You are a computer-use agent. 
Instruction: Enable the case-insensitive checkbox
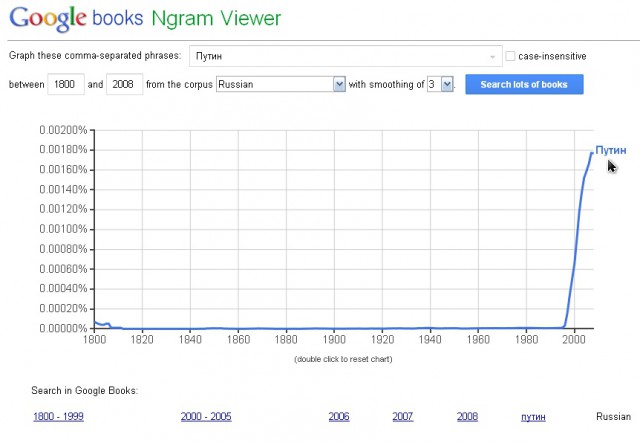click(510, 56)
